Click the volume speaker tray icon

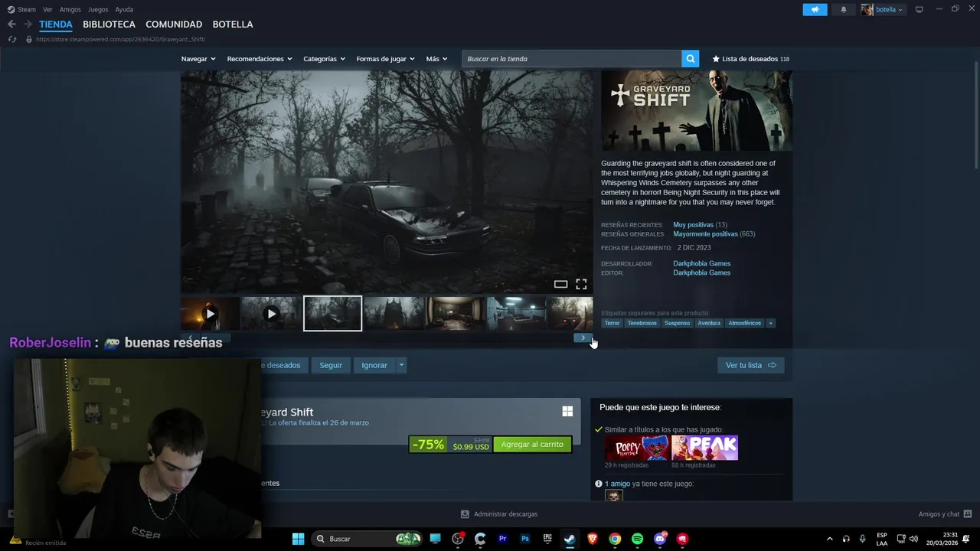(x=913, y=539)
